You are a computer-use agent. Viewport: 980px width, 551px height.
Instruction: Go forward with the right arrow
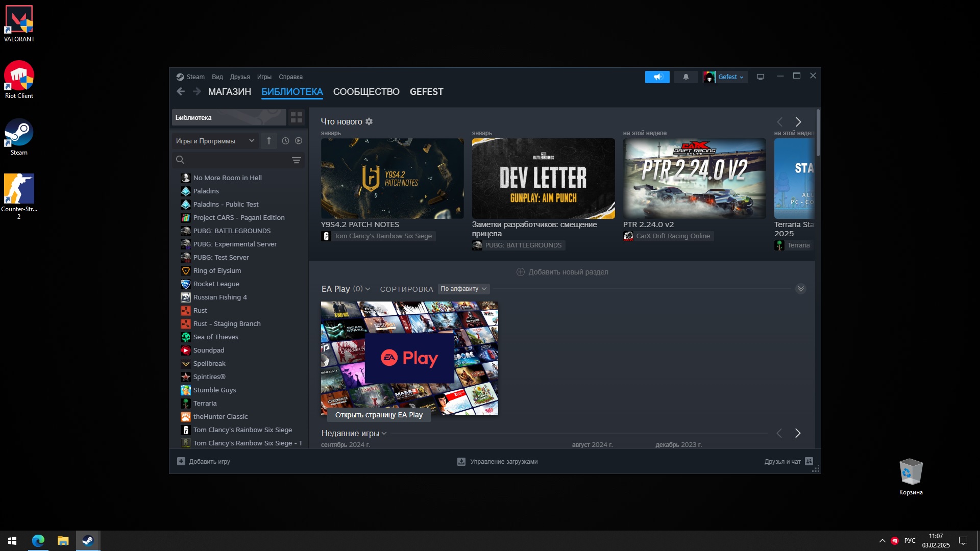point(197,92)
